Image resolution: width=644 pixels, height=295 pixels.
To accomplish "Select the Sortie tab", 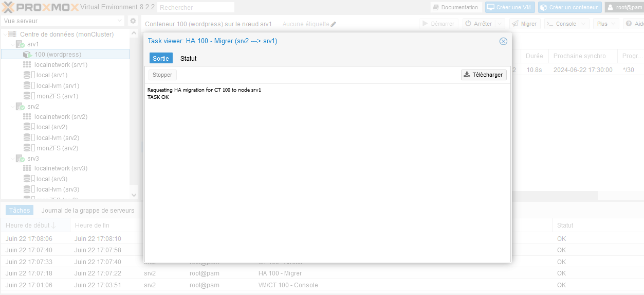I will (x=161, y=59).
